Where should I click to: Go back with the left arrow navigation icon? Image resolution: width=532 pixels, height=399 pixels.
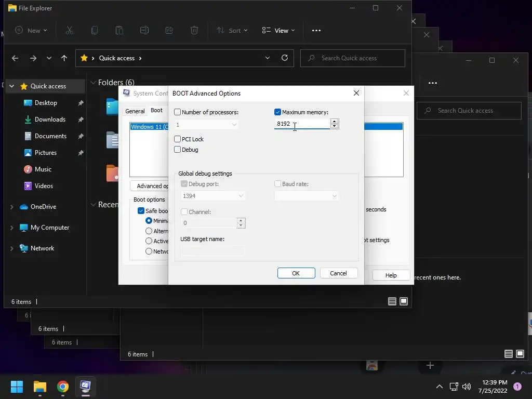point(15,58)
